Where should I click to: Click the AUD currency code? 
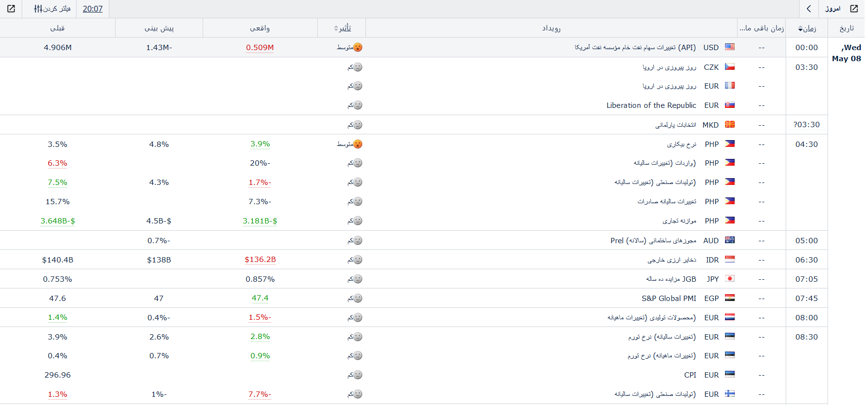pos(711,240)
